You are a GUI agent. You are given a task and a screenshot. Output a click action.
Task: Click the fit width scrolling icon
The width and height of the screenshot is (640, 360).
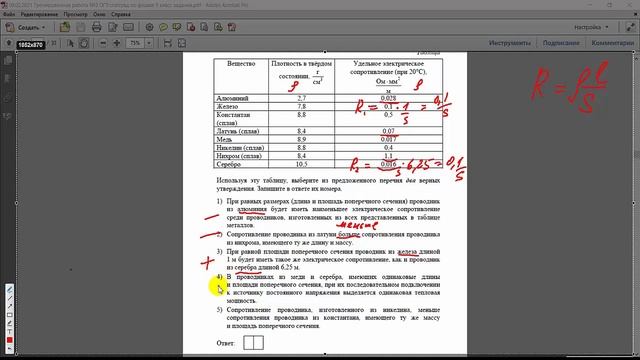[x=167, y=43]
